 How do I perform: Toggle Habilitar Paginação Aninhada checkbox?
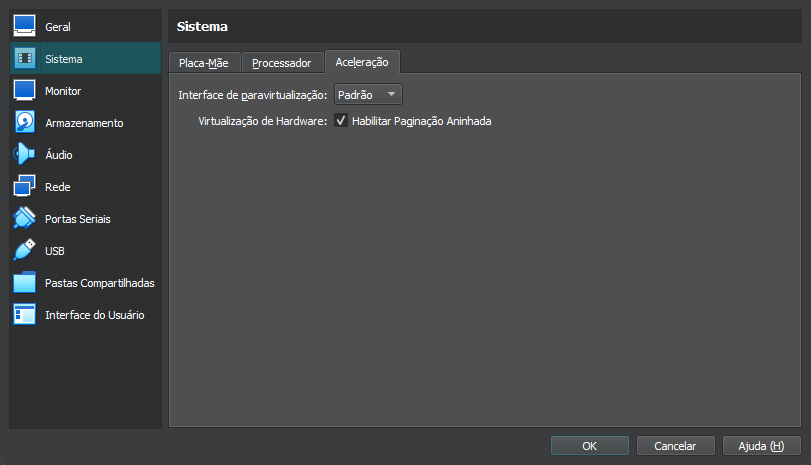341,121
